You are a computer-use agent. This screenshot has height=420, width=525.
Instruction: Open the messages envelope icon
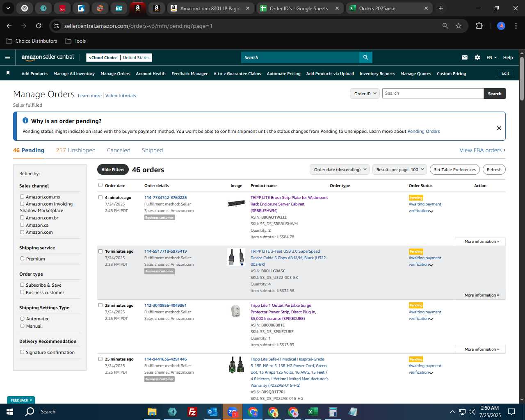(x=465, y=57)
